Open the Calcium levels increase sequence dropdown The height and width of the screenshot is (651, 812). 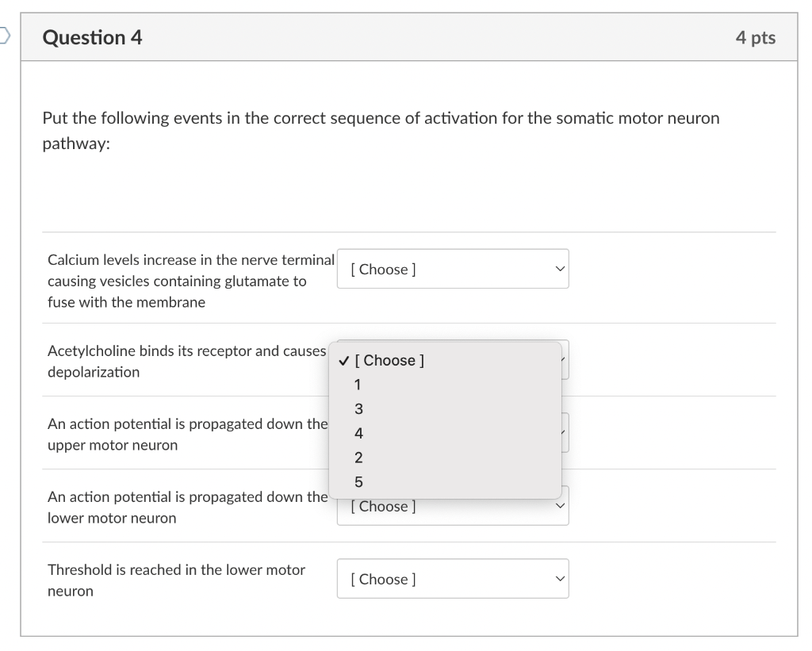453,269
